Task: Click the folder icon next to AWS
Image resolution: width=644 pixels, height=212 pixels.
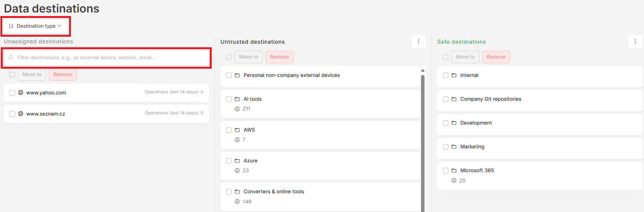Action: pyautogui.click(x=237, y=130)
